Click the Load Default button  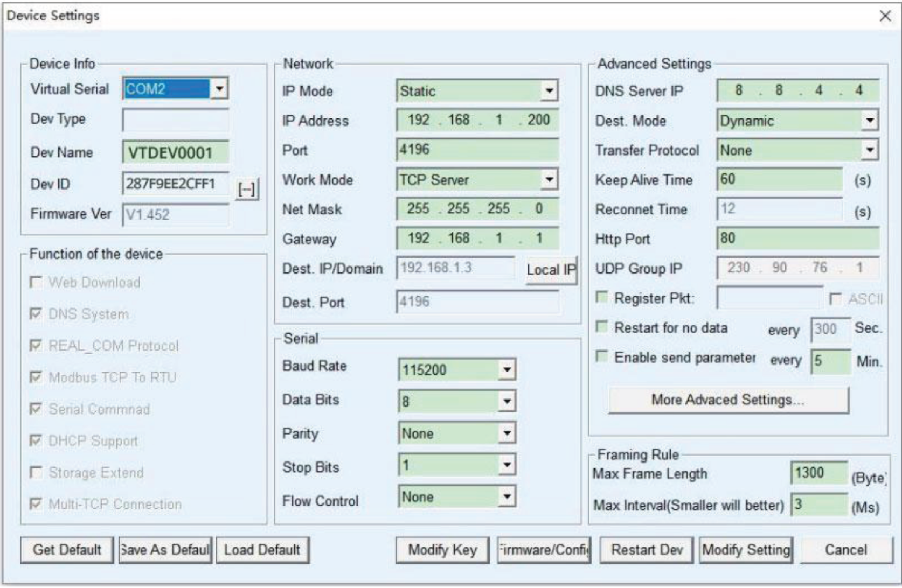click(x=262, y=550)
